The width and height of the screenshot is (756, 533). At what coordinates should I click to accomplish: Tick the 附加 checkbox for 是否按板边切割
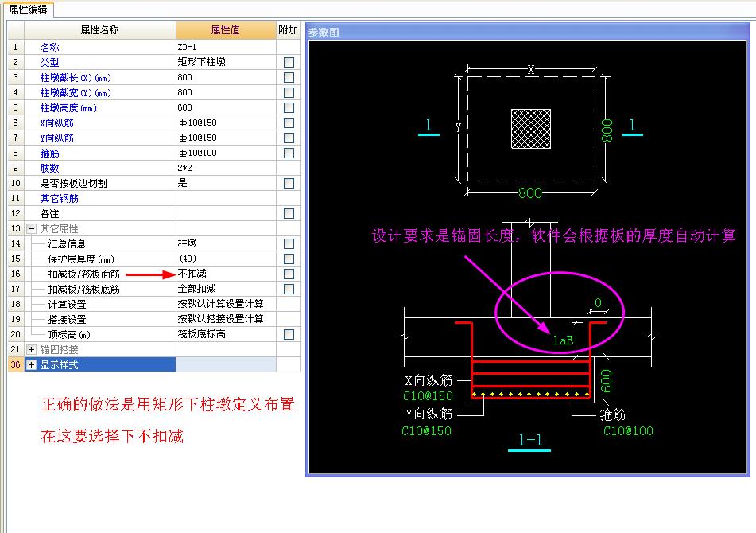point(289,183)
